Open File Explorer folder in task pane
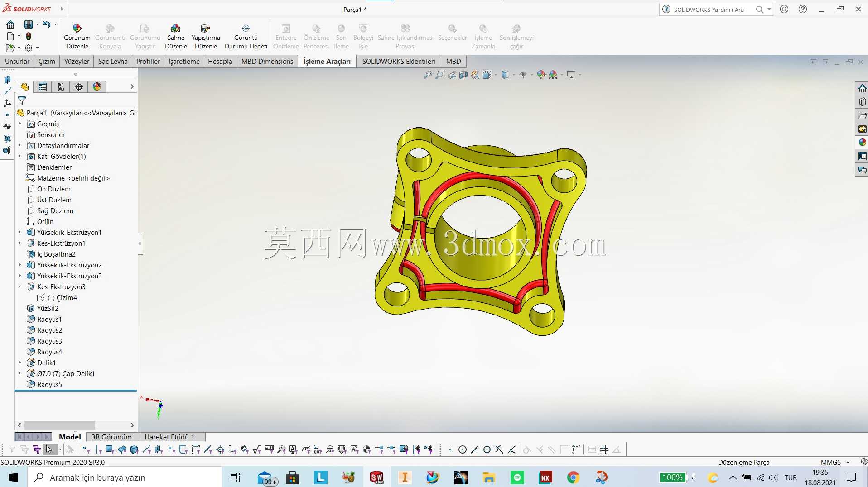The width and height of the screenshot is (868, 487). point(862,115)
